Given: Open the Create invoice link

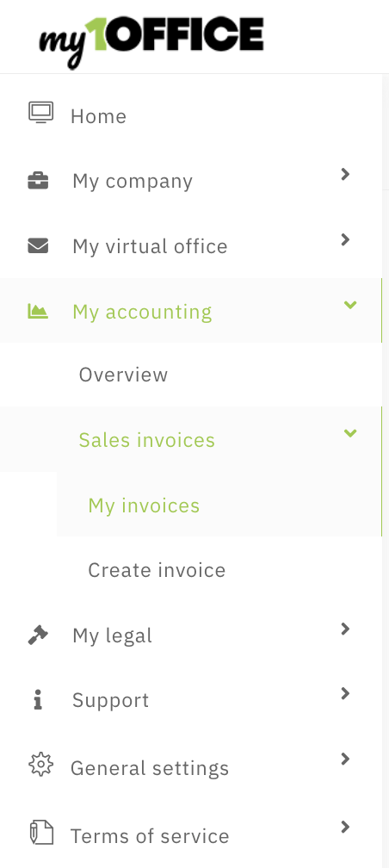Looking at the screenshot, I should [x=157, y=570].
